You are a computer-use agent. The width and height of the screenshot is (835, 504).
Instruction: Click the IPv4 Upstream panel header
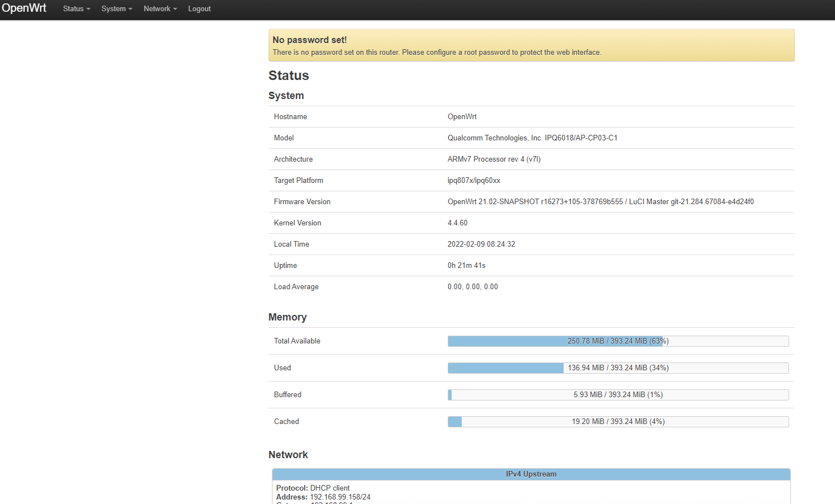point(531,474)
